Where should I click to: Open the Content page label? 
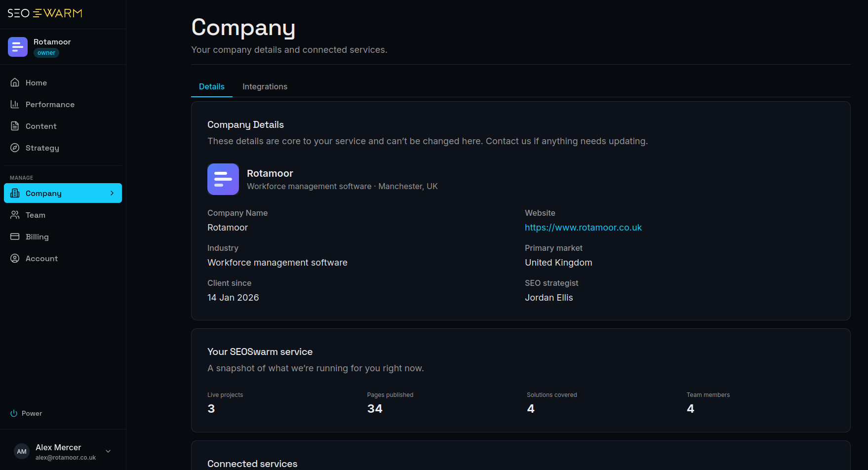point(41,126)
